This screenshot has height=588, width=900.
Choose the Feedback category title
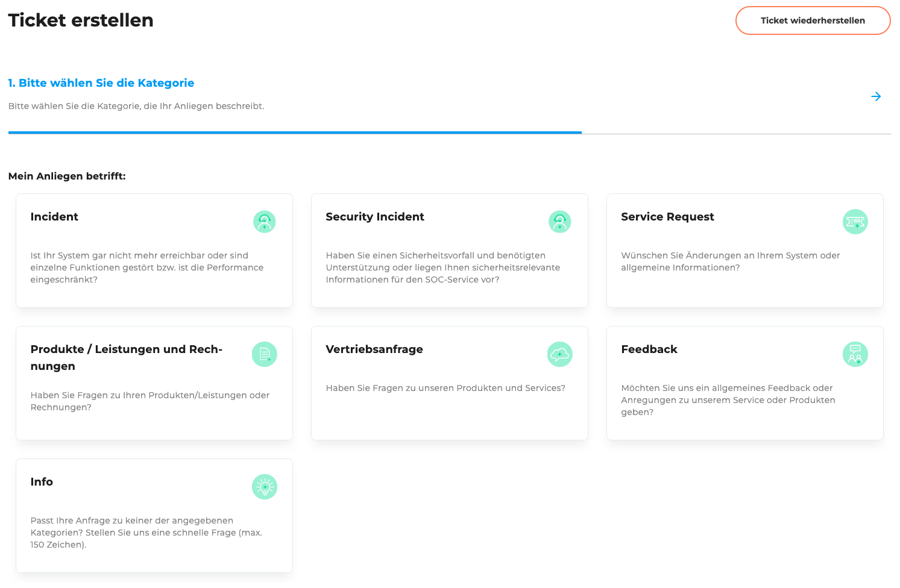pos(649,349)
